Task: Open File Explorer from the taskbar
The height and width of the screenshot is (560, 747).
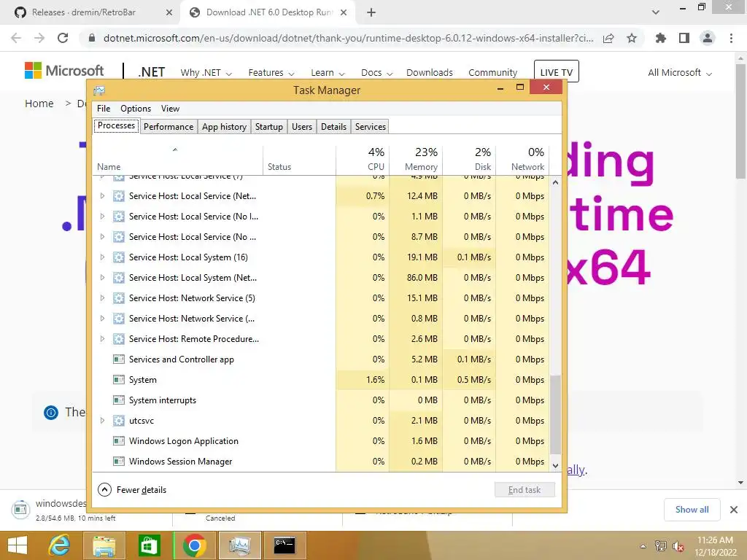Action: pos(104,545)
